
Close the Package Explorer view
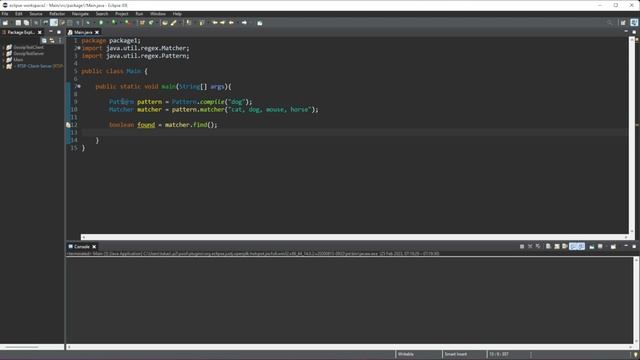click(x=40, y=32)
